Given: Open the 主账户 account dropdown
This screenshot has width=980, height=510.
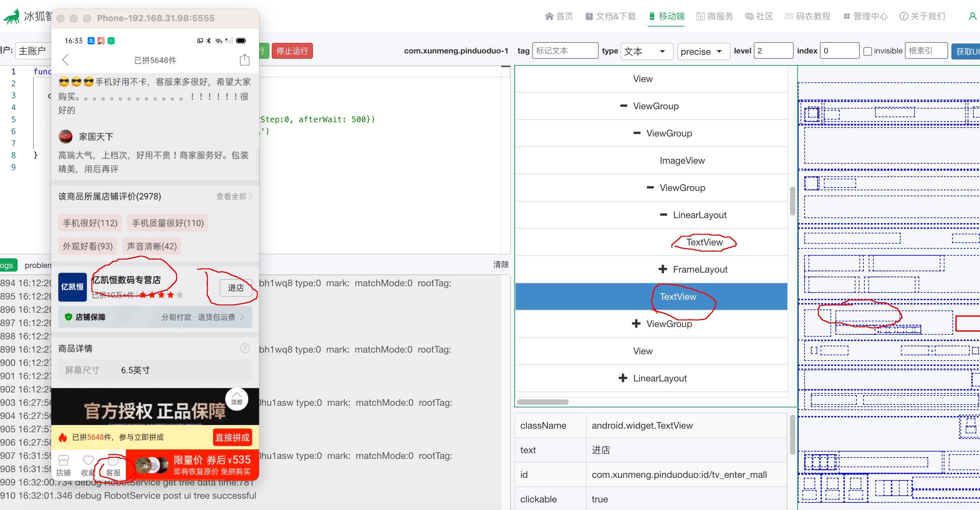Looking at the screenshot, I should 34,50.
